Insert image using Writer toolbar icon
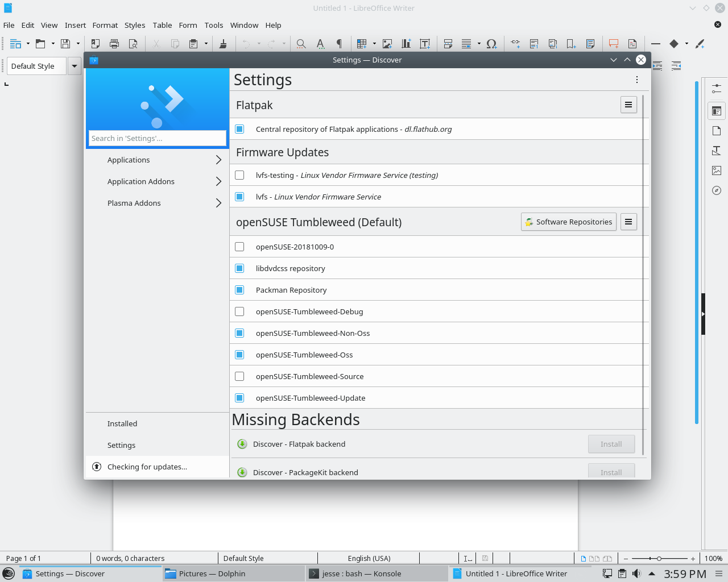The width and height of the screenshot is (728, 582). (387, 44)
